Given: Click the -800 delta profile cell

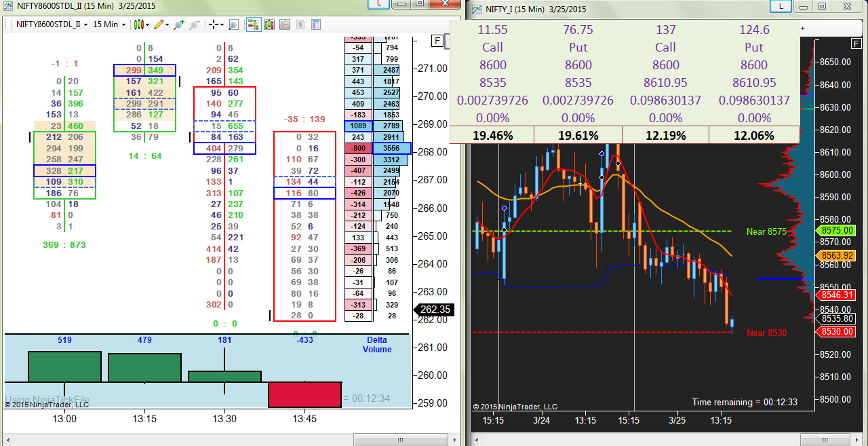Looking at the screenshot, I should (359, 148).
